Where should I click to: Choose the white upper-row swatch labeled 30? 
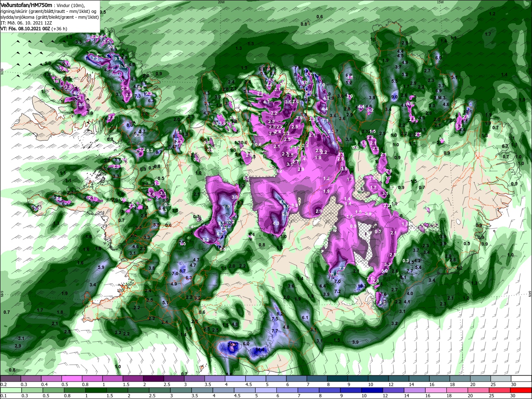pyautogui.click(x=521, y=379)
